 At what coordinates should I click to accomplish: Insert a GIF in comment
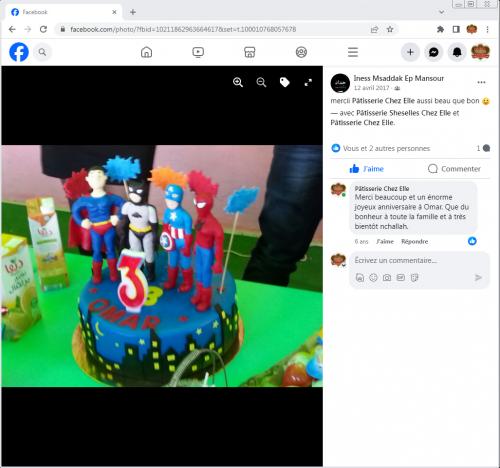[x=401, y=277]
